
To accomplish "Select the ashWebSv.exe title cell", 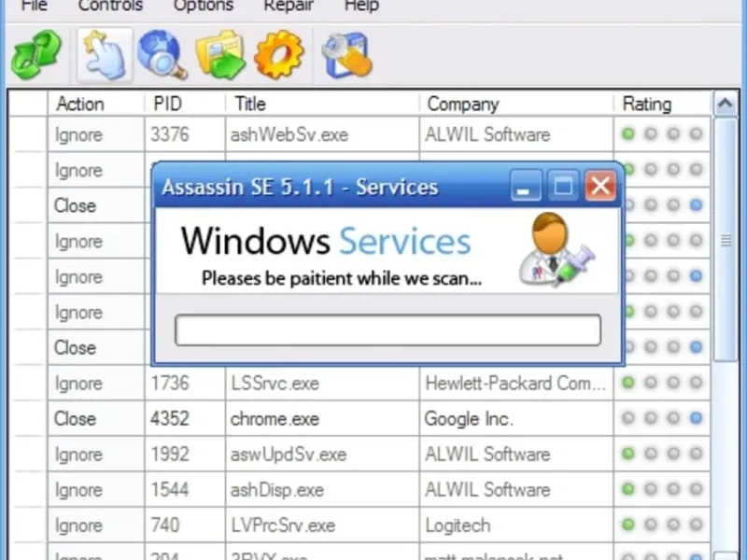I will (322, 134).
